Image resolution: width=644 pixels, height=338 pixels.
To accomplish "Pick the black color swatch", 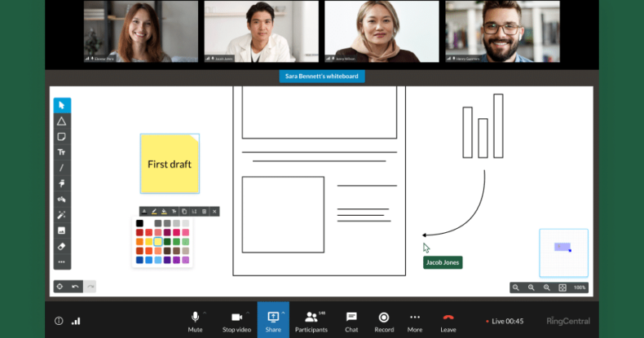I will [139, 223].
